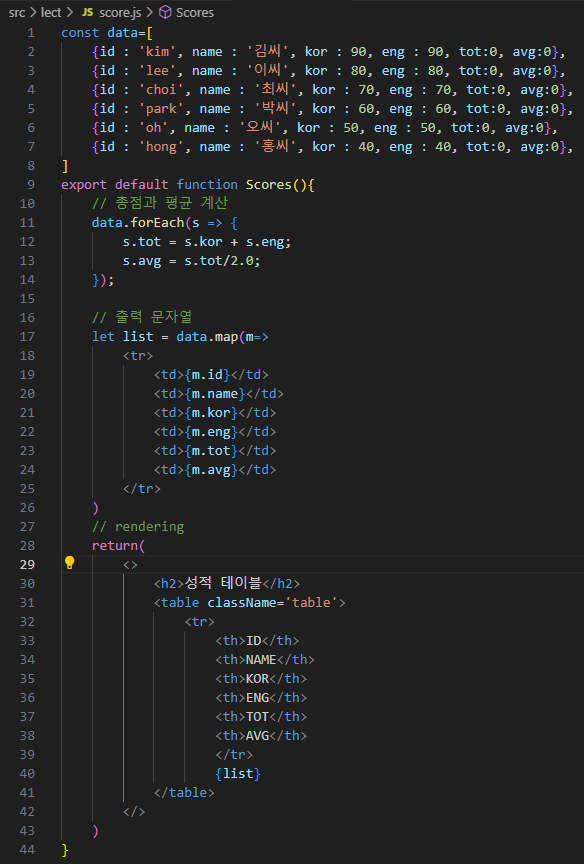The image size is (584, 864).
Task: Click the AVG table header text
Action: tap(257, 736)
